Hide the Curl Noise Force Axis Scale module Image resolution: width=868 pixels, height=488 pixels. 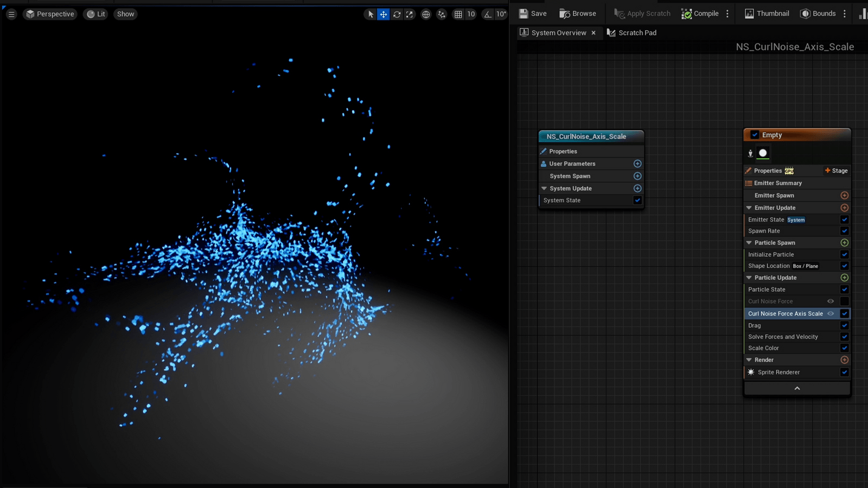click(x=831, y=313)
